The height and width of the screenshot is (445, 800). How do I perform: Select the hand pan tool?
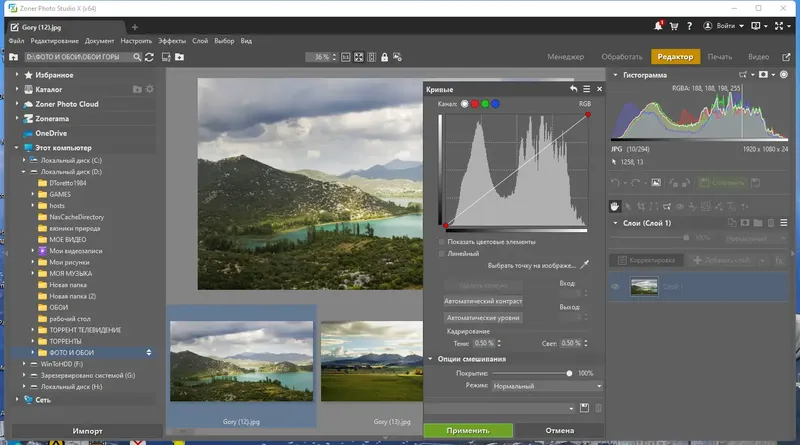click(615, 206)
